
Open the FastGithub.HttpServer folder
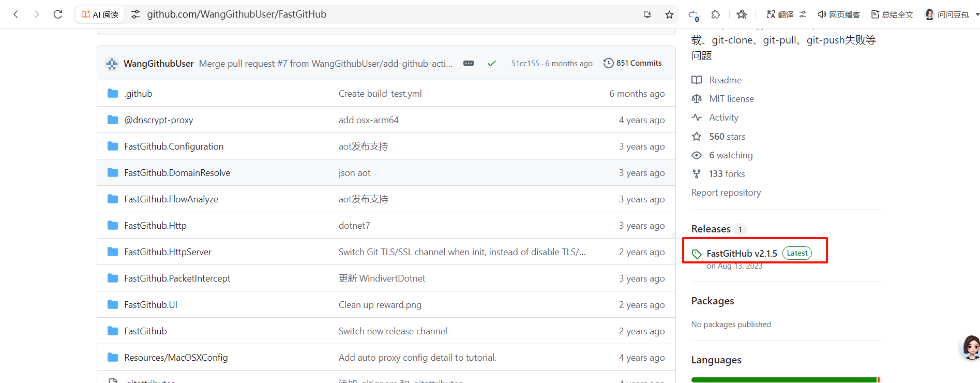168,252
